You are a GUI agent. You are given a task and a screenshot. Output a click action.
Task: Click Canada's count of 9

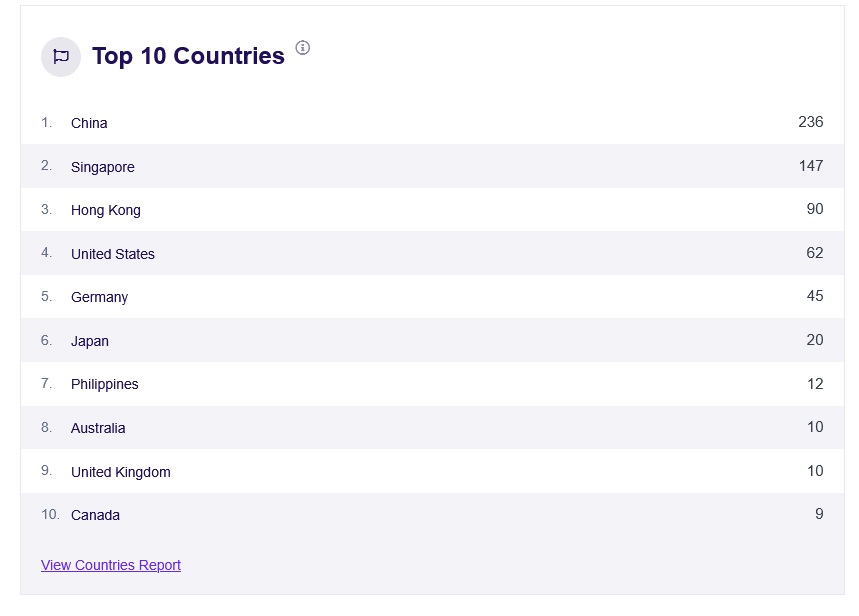[819, 514]
